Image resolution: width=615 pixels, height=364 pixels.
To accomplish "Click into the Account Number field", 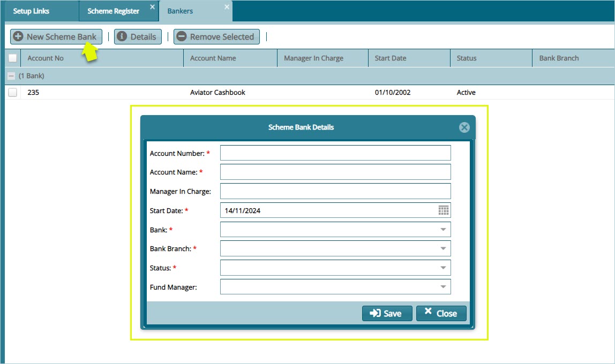I will tap(335, 153).
